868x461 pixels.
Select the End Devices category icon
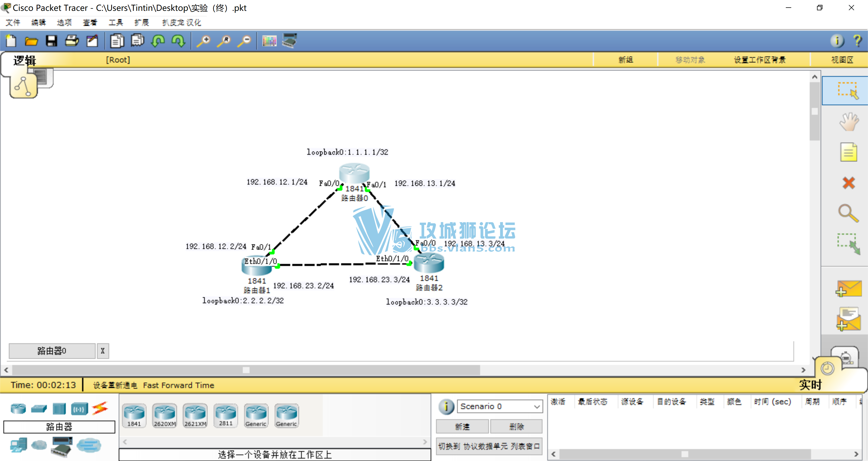pyautogui.click(x=18, y=445)
